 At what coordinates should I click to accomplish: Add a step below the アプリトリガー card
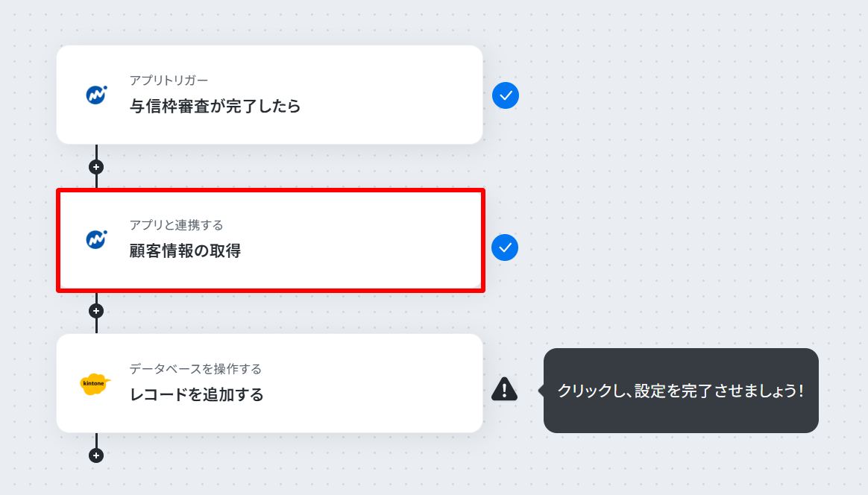[x=96, y=167]
